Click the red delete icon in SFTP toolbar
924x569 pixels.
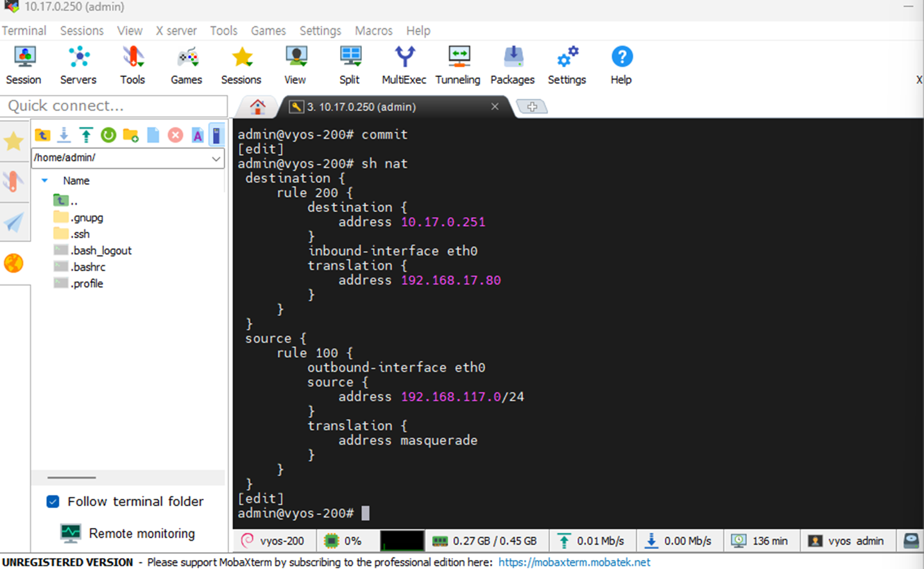tap(175, 135)
